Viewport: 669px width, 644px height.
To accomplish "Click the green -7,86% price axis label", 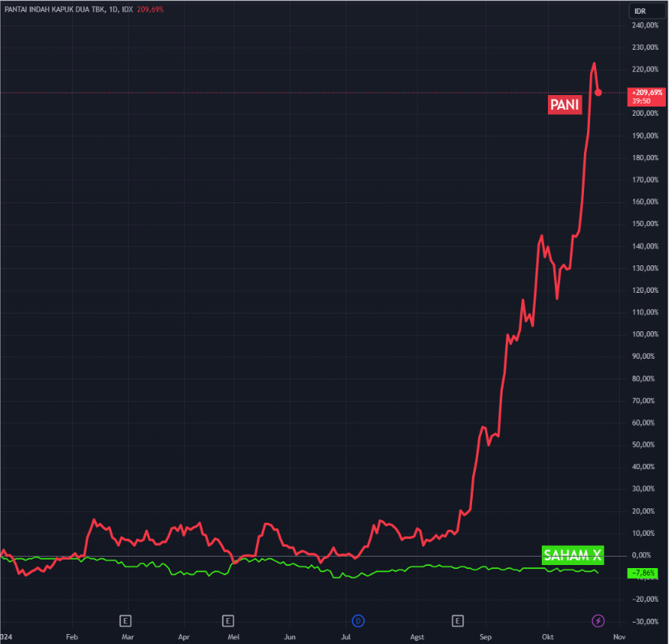I will coord(642,573).
